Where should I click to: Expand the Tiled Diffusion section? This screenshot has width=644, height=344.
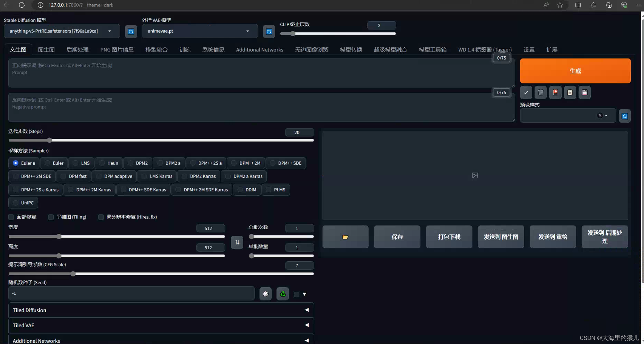(x=161, y=310)
